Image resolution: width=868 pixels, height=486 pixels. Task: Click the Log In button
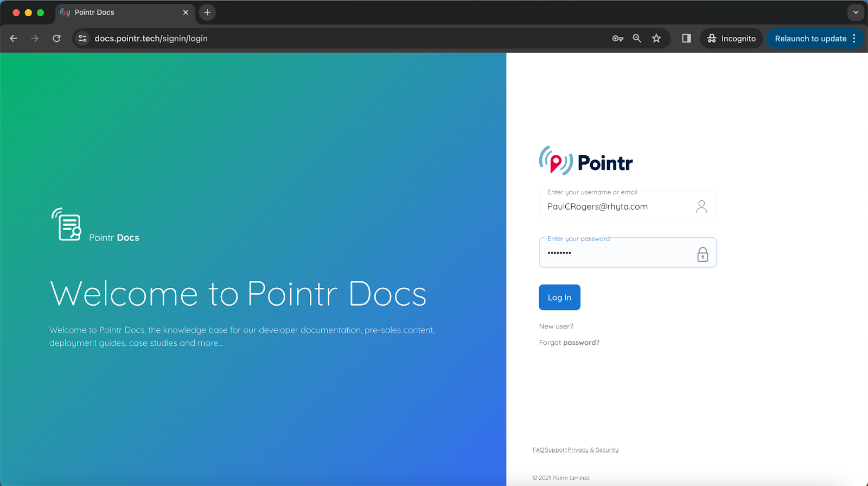coord(559,298)
